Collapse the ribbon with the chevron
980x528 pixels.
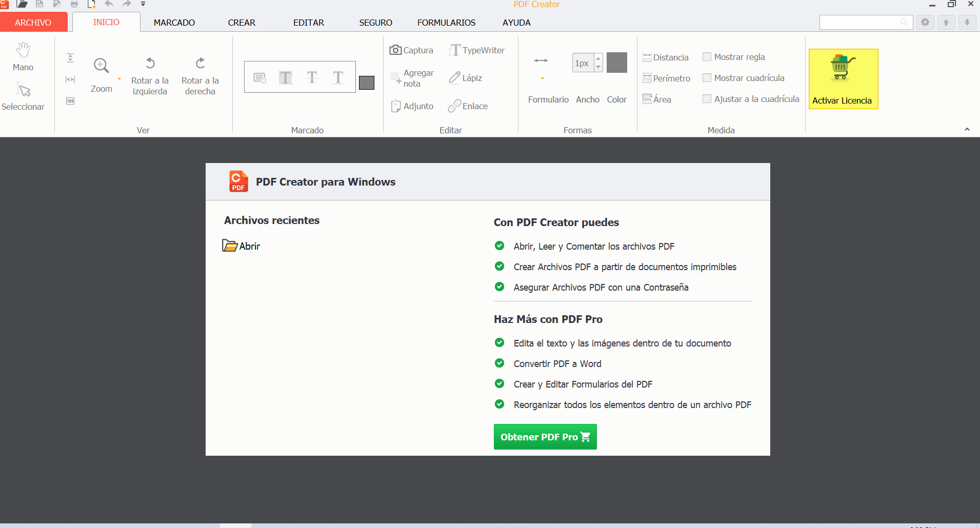coord(967,130)
